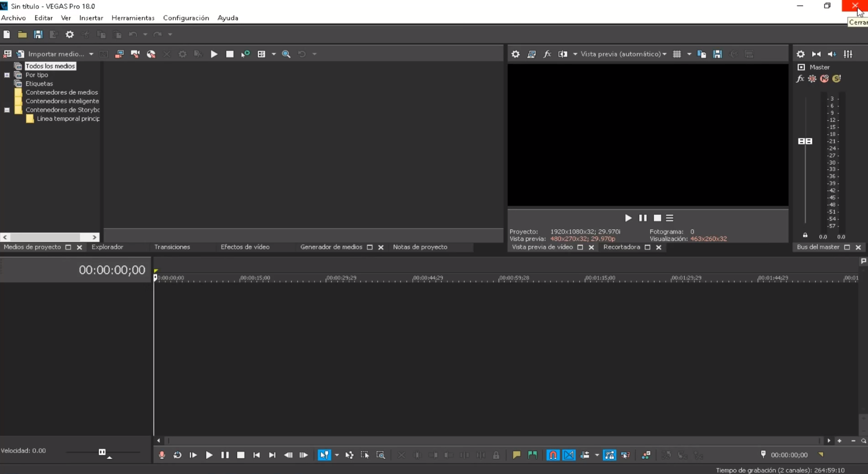This screenshot has height=474, width=868.
Task: Collapse the Contenedores de Storyboard tree node
Action: coord(7,110)
